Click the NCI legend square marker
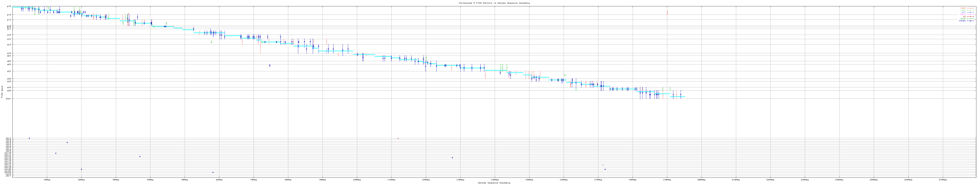980x184 pixels. tap(970, 12)
